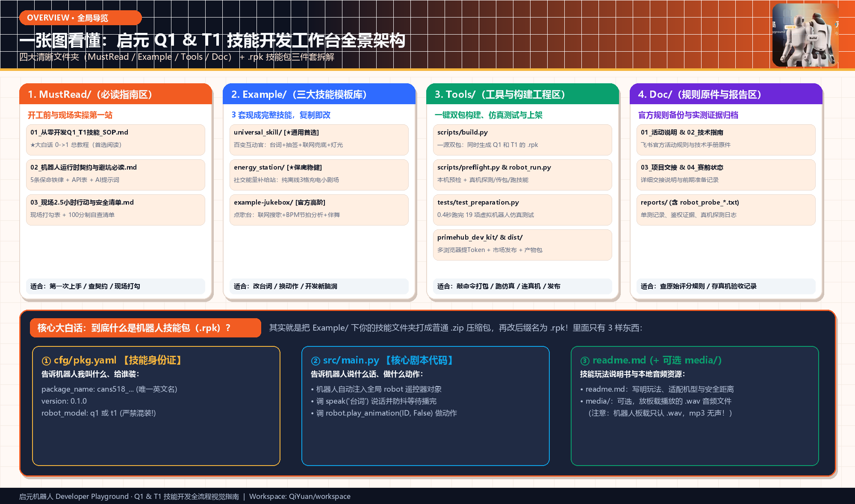This screenshot has width=855, height=504.
Task: Click the 一键双包构建、仿真测试与上架 subtitle
Action: 489,115
